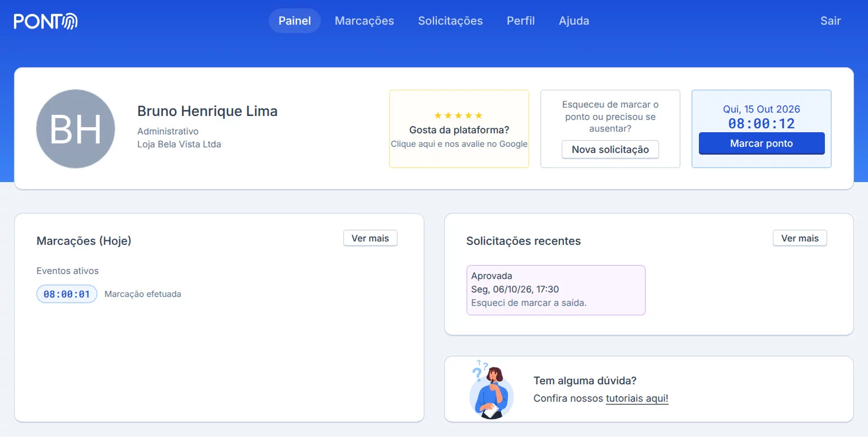
Task: Switch to the Perfil page
Action: (x=521, y=21)
